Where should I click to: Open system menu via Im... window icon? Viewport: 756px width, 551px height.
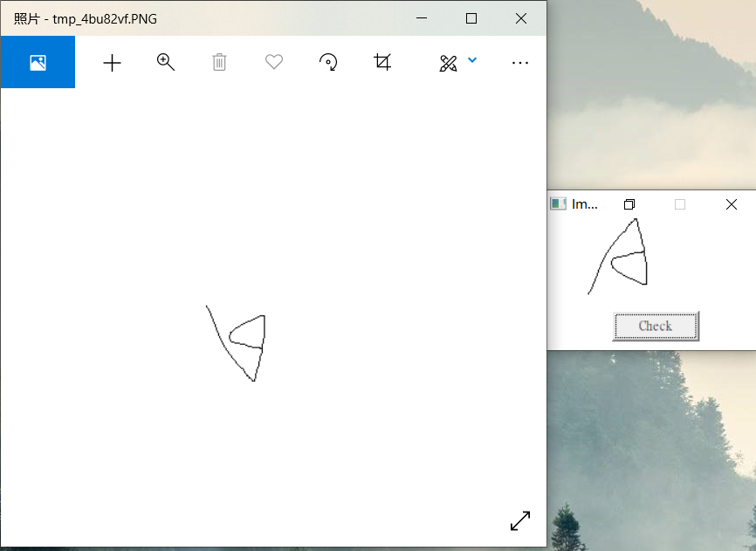point(558,203)
